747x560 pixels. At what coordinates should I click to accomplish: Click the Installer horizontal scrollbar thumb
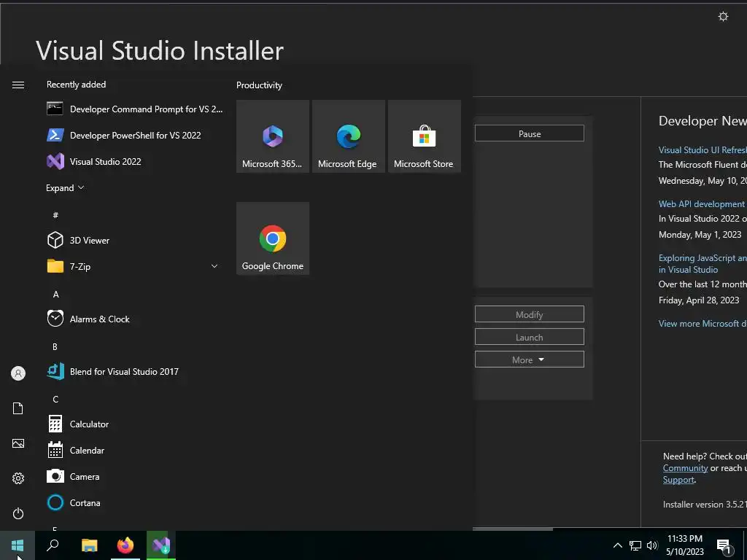point(513,529)
